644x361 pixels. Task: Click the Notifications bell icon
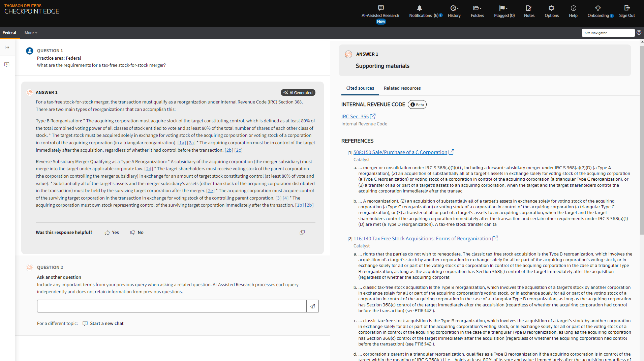coord(420,8)
